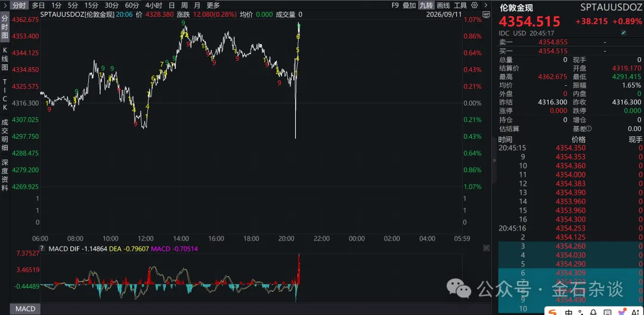Open the 画线 drawing tools

[x=443, y=5]
